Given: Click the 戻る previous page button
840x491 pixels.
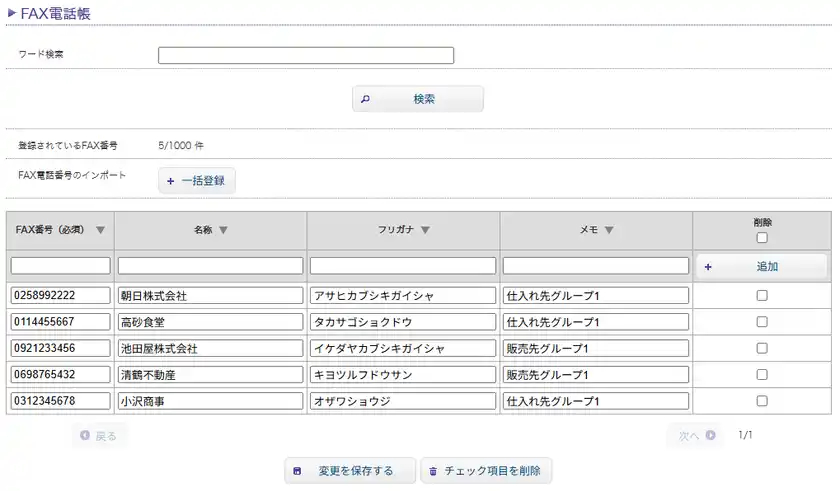Looking at the screenshot, I should [100, 435].
